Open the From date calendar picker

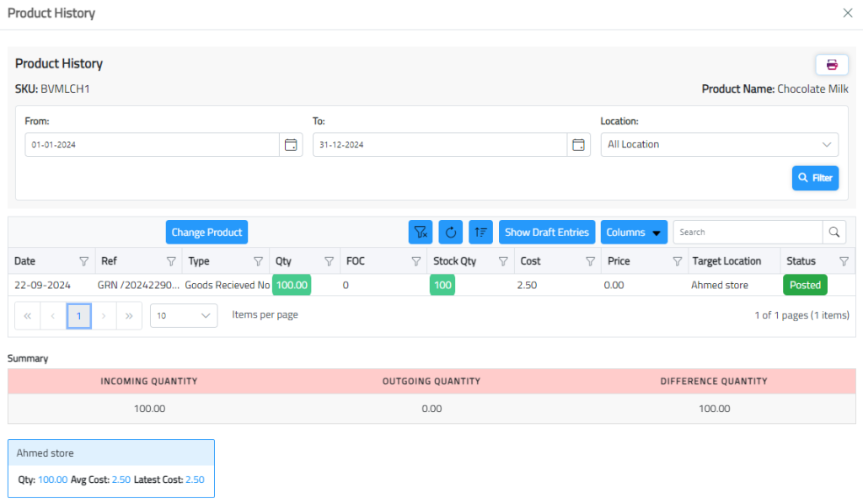coord(291,145)
